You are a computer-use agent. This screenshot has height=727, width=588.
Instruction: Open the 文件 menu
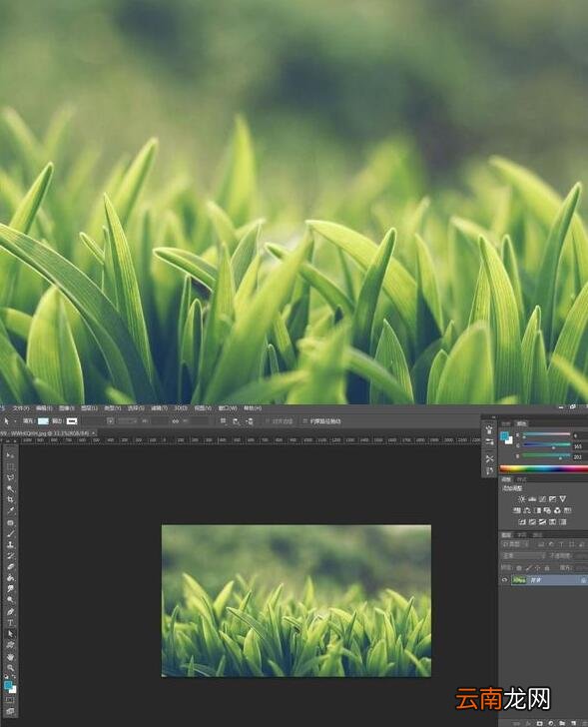click(x=20, y=408)
